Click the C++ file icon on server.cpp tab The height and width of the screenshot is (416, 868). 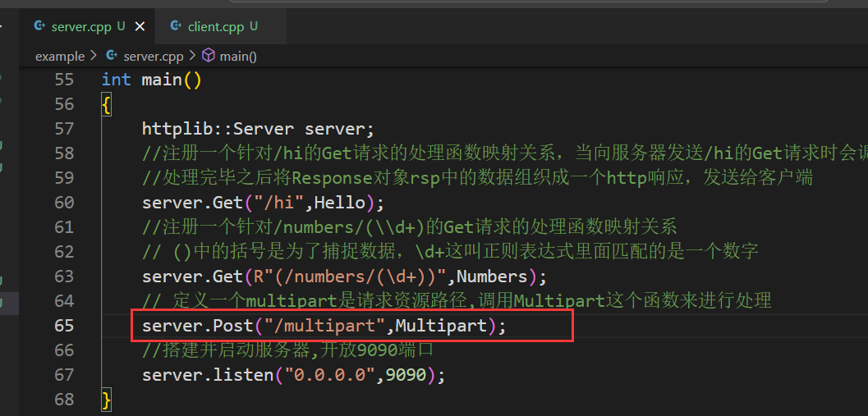39,26
